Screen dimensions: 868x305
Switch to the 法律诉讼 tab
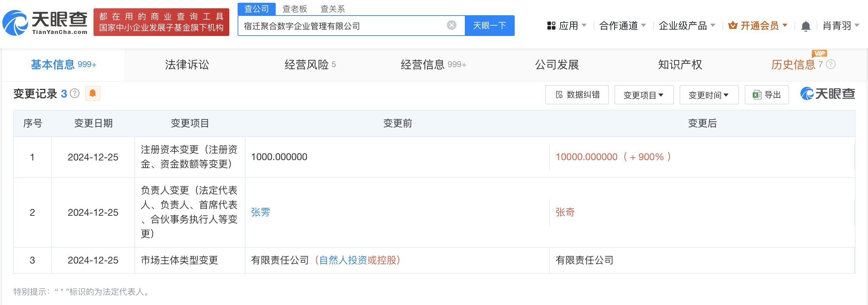(x=187, y=65)
